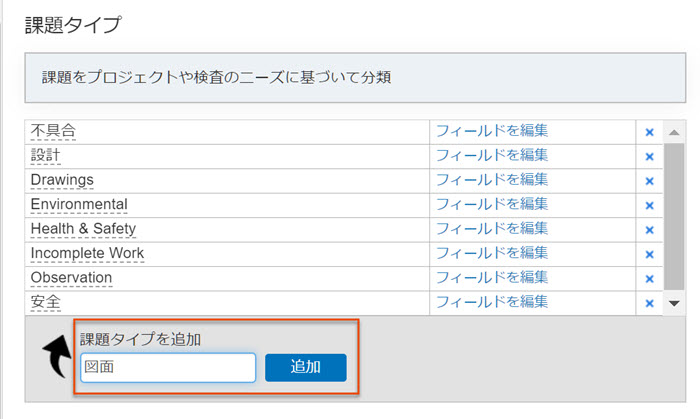Delete the 設計 issue type
Viewport: 700px width, 419px height.
[x=649, y=157]
